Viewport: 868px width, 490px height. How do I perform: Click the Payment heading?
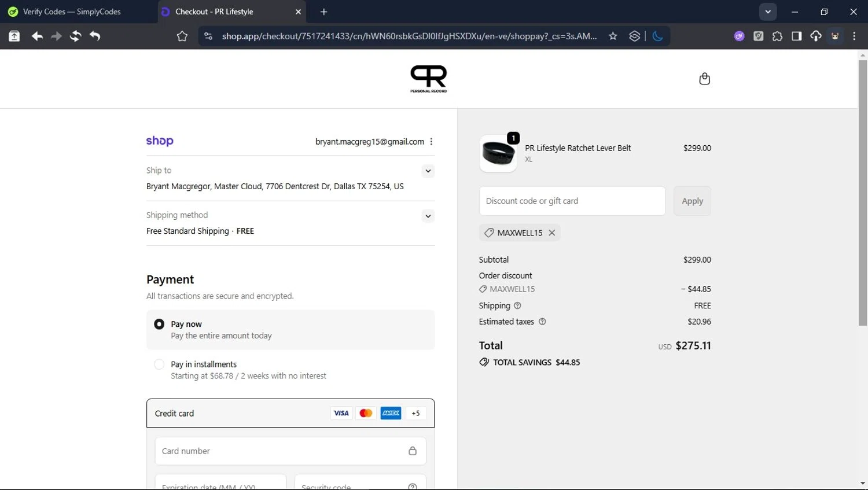[170, 279]
